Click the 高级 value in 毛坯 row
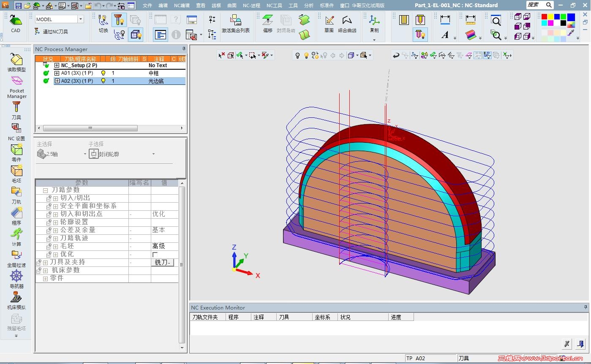 (159, 246)
